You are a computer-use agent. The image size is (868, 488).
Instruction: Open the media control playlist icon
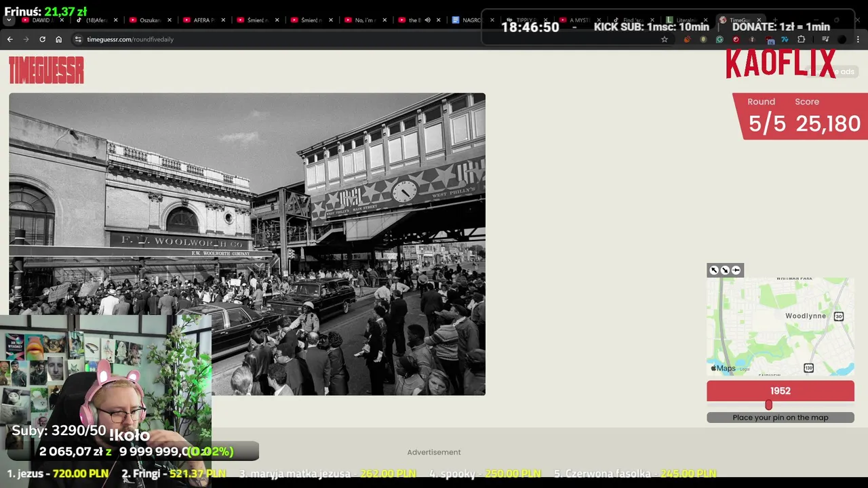pyautogui.click(x=825, y=39)
